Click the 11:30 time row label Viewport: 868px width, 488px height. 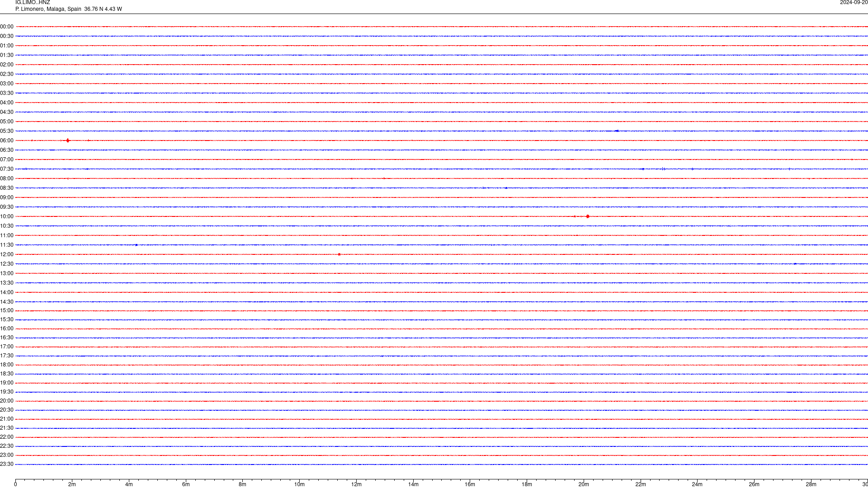(x=7, y=245)
